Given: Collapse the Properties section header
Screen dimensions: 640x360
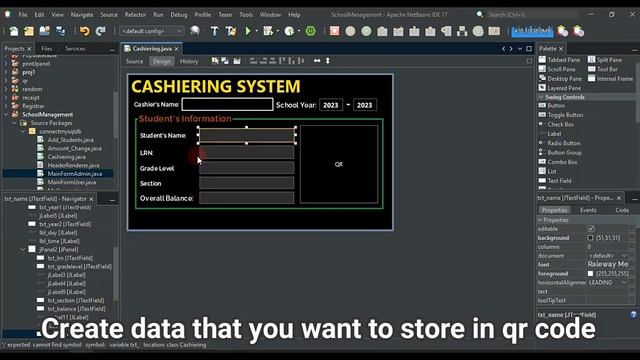Looking at the screenshot, I should pyautogui.click(x=540, y=220).
